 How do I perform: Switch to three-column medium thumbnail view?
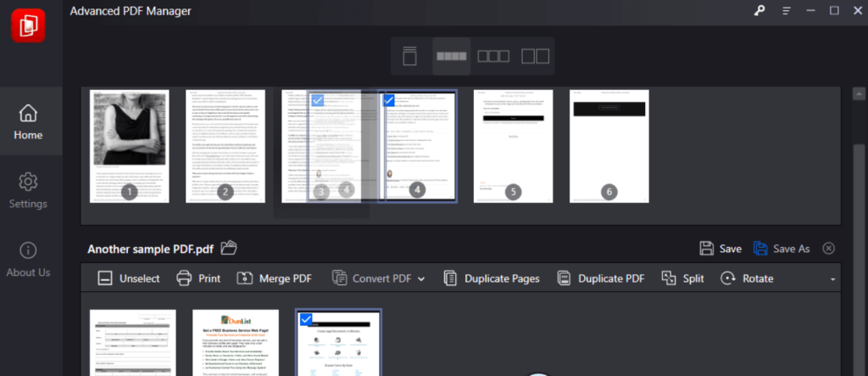point(493,56)
